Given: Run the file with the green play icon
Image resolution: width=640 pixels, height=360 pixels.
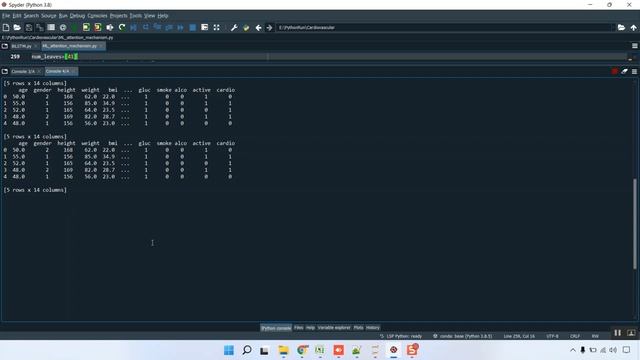Looking at the screenshot, I should 74,27.
